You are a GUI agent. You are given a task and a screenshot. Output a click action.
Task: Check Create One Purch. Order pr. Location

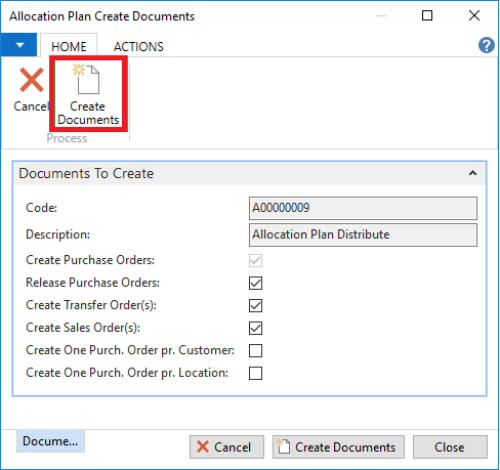click(x=255, y=373)
